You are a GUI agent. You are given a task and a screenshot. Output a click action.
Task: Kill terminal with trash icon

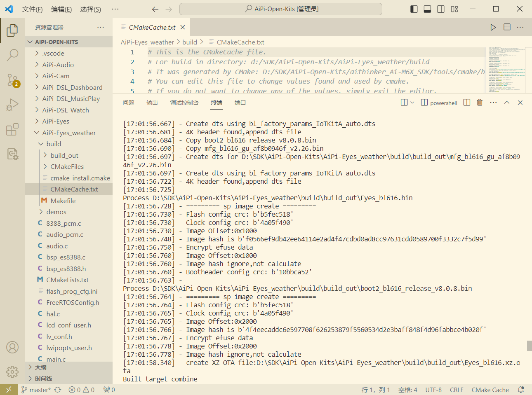(x=480, y=103)
